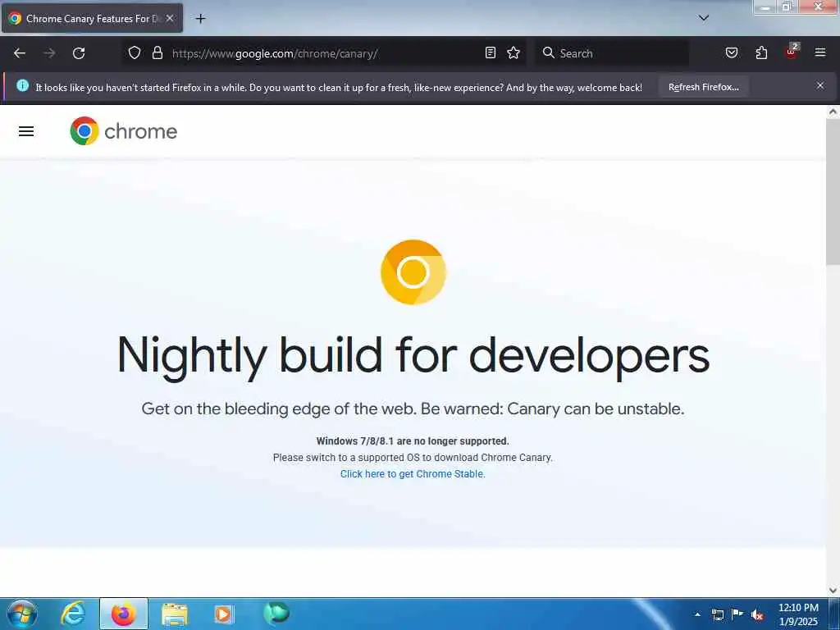Image resolution: width=840 pixels, height=630 pixels.
Task: Click the taskbar clock showing 12:10 PM
Action: coord(798,614)
